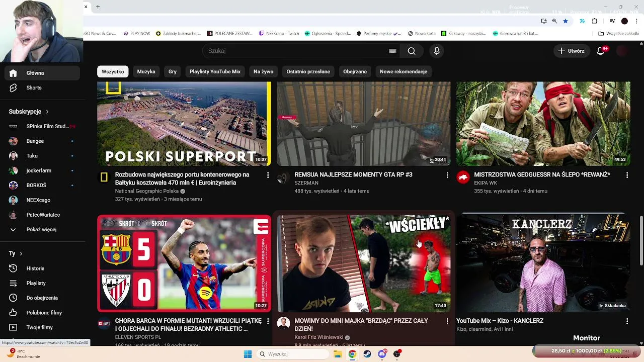
Task: Open more options for Kizo Kanclerz mix
Action: coord(627,321)
